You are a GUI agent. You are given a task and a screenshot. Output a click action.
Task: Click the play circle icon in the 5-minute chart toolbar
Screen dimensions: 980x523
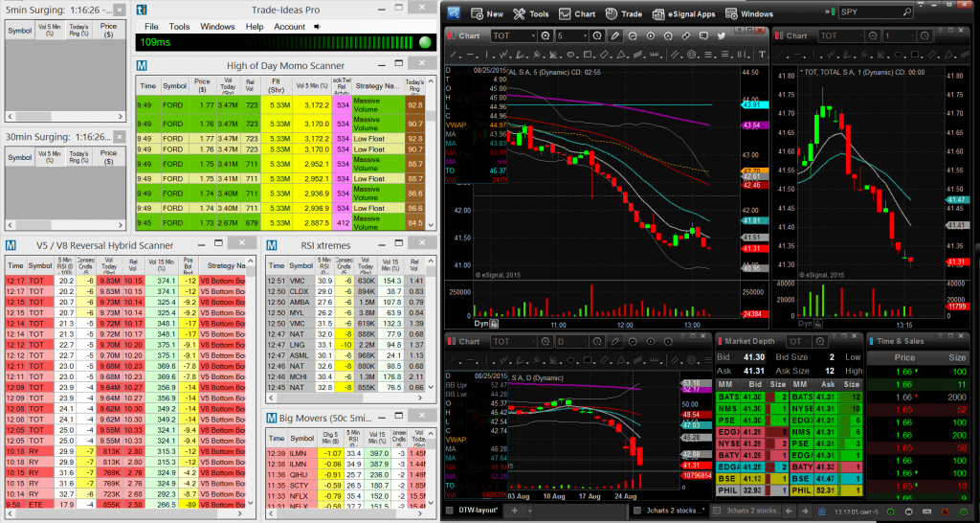pos(651,35)
